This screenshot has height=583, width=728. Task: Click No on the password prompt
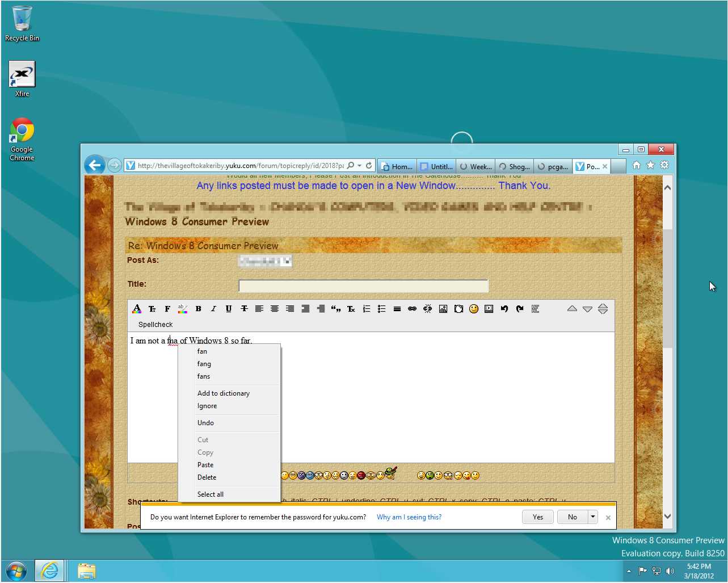click(x=573, y=517)
